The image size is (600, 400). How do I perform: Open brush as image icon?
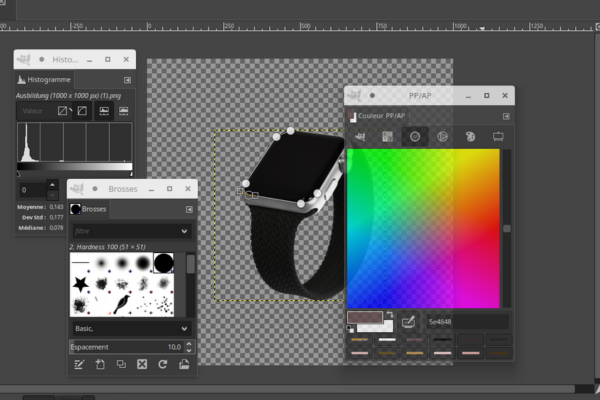click(x=183, y=364)
